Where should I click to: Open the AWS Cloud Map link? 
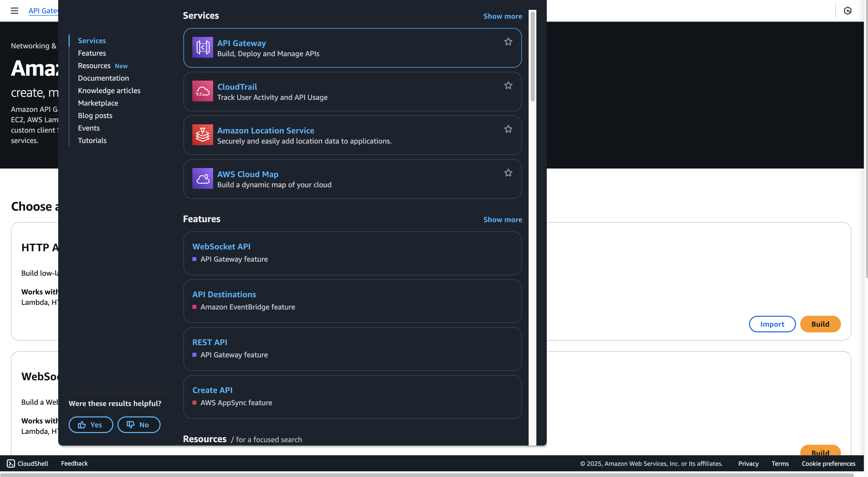tap(248, 175)
